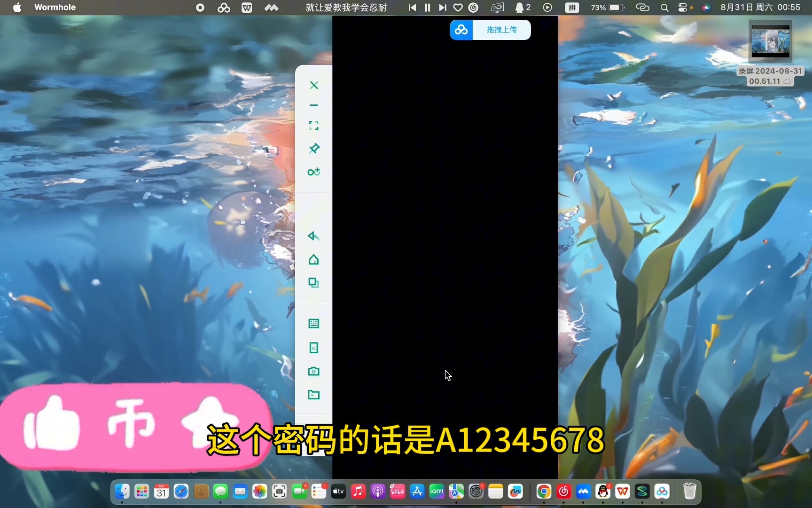Click the screen recording stop icon in the menu bar

coord(200,8)
